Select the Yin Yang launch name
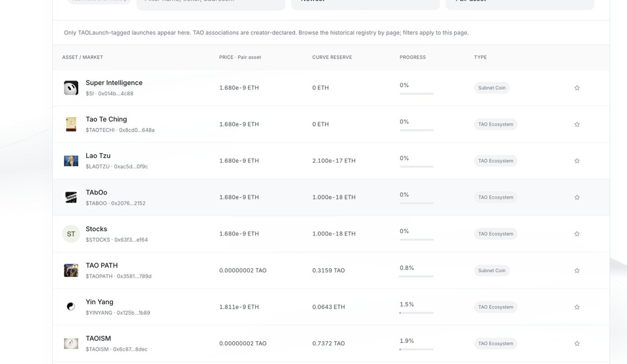This screenshot has width=627, height=364. tap(99, 302)
